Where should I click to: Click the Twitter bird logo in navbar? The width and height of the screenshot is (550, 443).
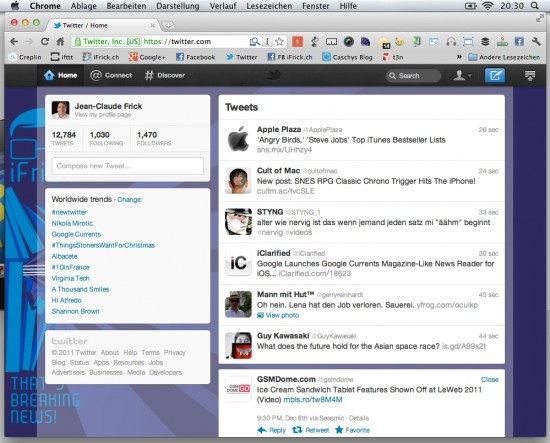pyautogui.click(x=274, y=75)
